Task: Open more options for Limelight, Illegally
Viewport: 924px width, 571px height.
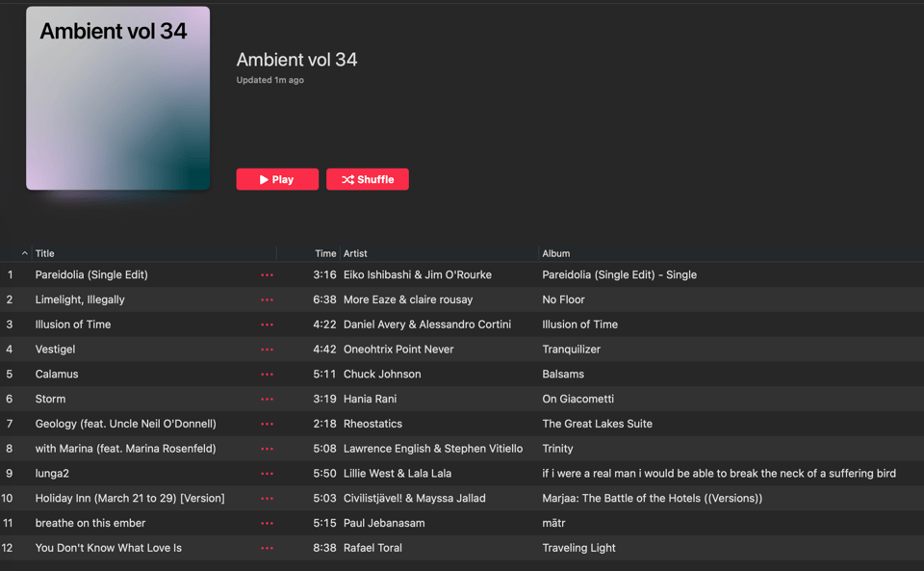Action: 267,300
